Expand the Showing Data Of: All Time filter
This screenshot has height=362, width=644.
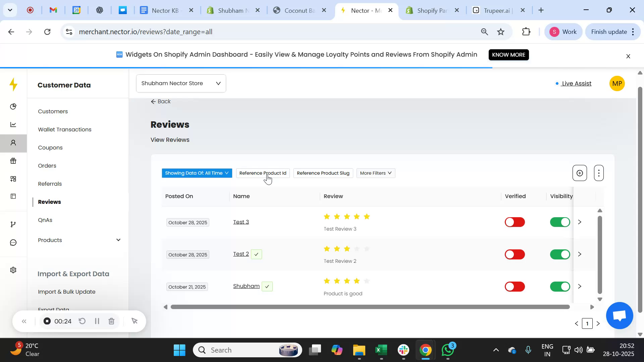click(x=197, y=173)
